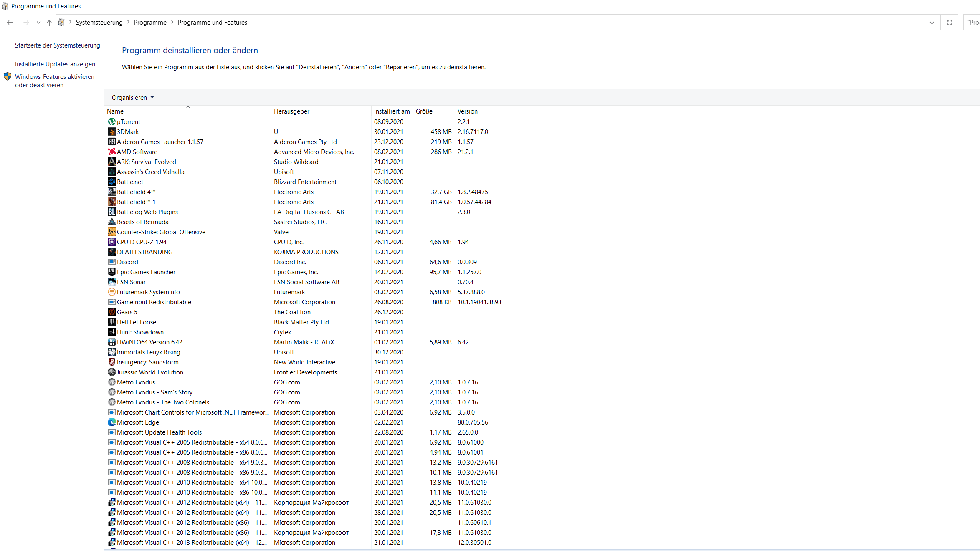Select Microsoft Update Health Tools entry
This screenshot has height=551, width=980.
pyautogui.click(x=313, y=432)
